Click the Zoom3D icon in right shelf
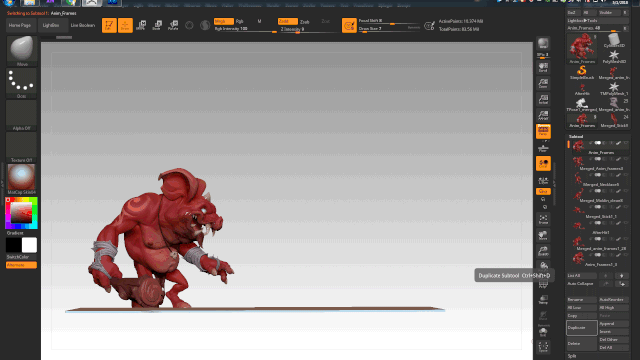The width and height of the screenshot is (640, 360). pyautogui.click(x=543, y=251)
